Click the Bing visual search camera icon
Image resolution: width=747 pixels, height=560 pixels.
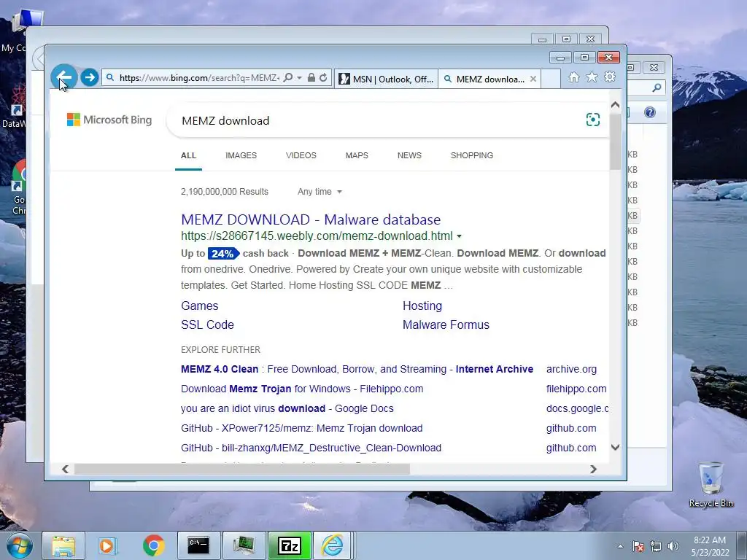[x=592, y=120]
